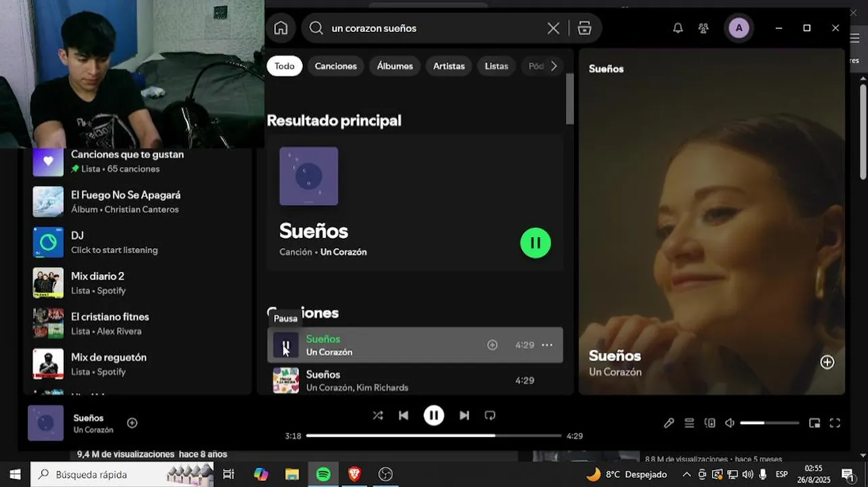Click search field text un corazon sueños

374,28
